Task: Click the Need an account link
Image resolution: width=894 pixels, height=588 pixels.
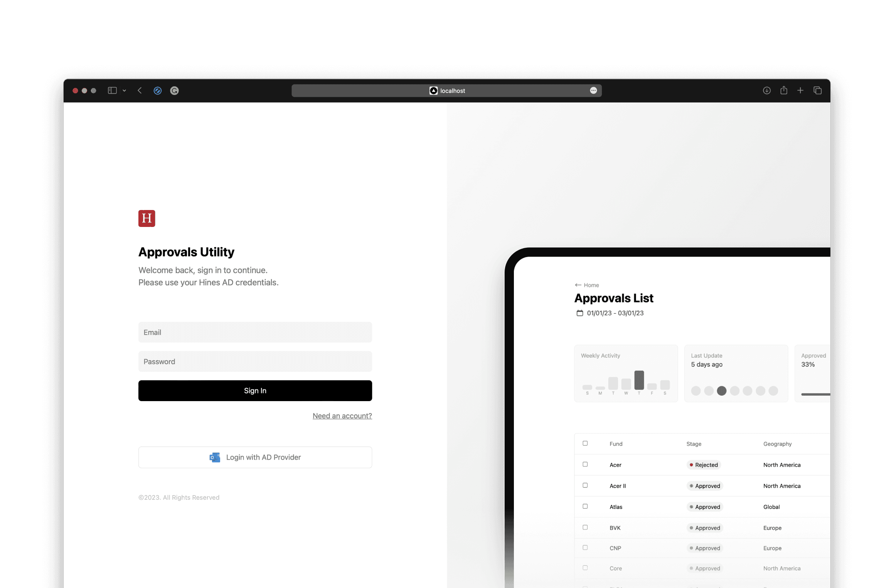Action: tap(342, 415)
